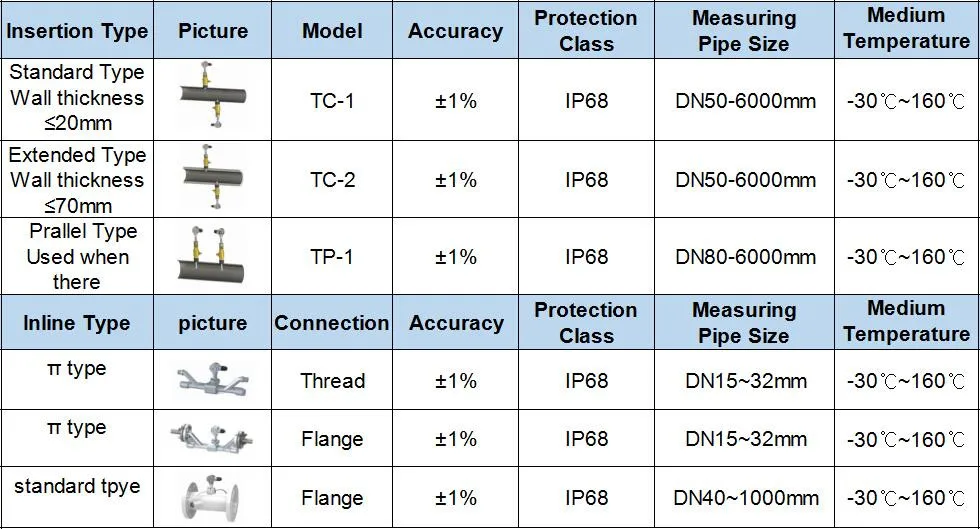The image size is (980, 529).
Task: Click the Prallel Type description cell
Action: (x=77, y=257)
